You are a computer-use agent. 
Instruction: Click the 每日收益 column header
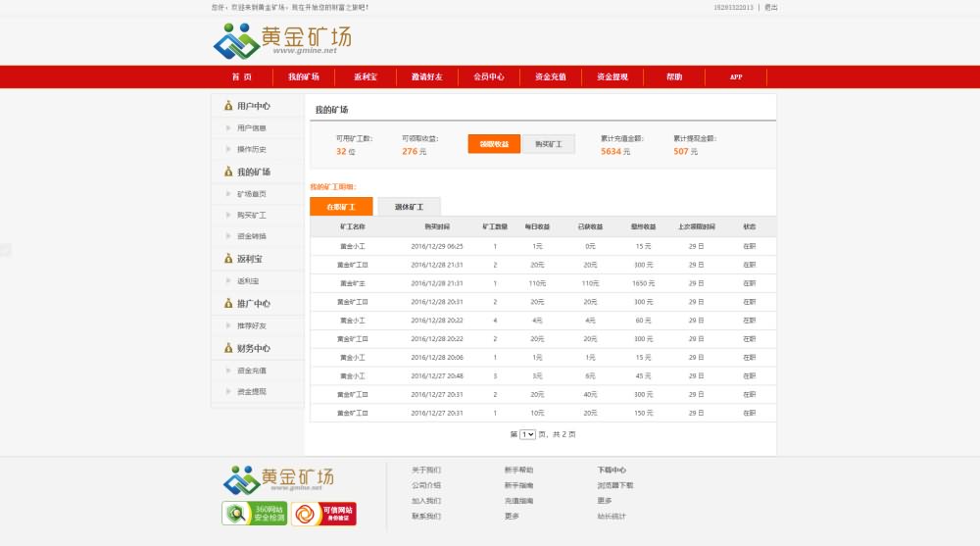point(537,226)
